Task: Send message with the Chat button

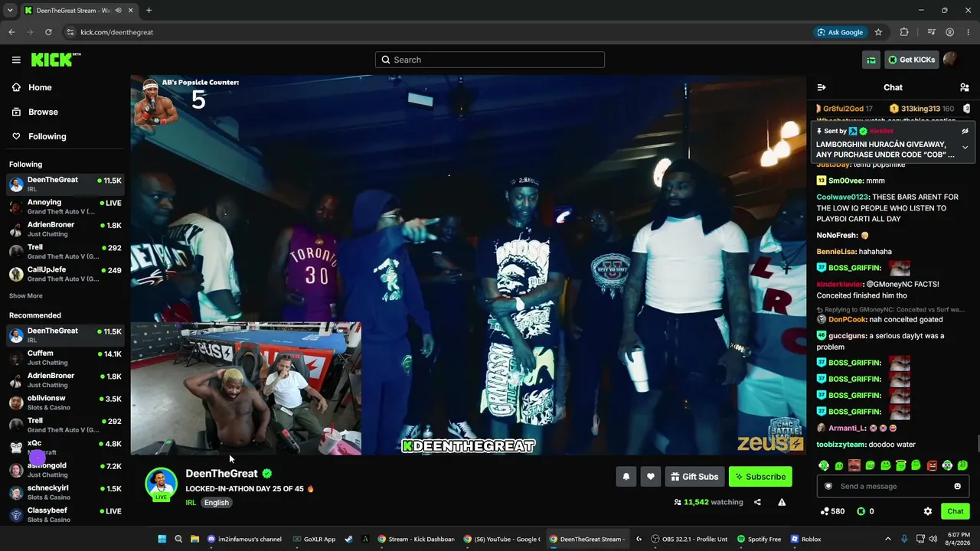Action: tap(955, 511)
